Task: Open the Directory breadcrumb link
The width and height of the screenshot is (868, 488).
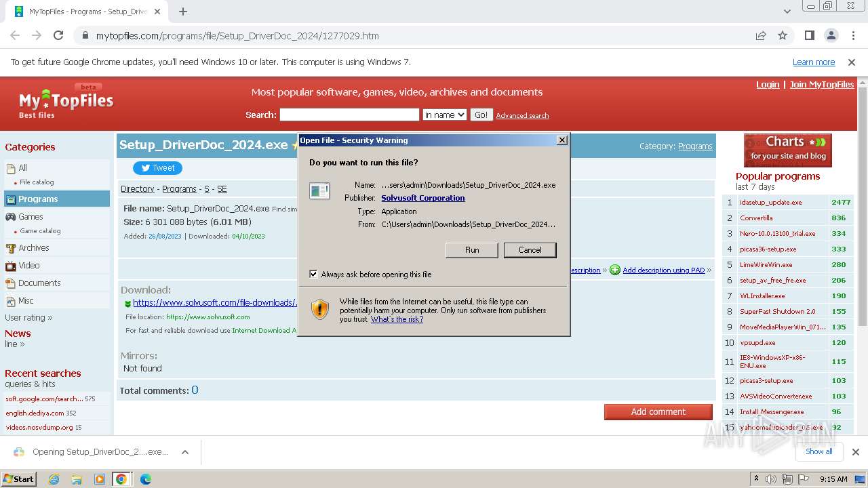Action: click(x=138, y=189)
